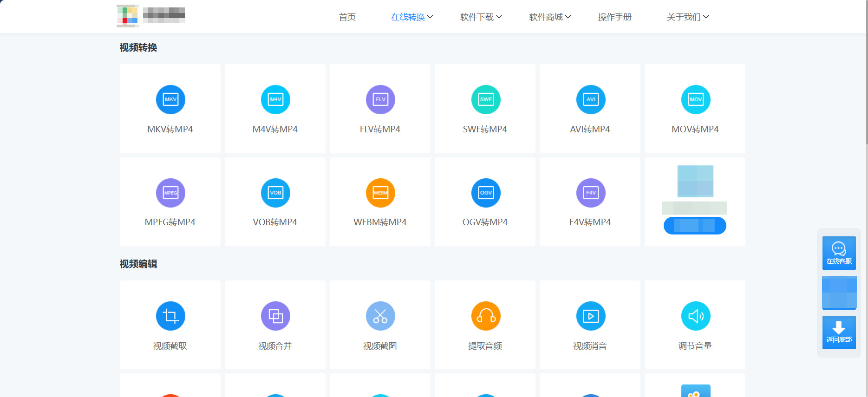Click the VOB转MP4 text label
The height and width of the screenshot is (397, 868).
pos(275,222)
